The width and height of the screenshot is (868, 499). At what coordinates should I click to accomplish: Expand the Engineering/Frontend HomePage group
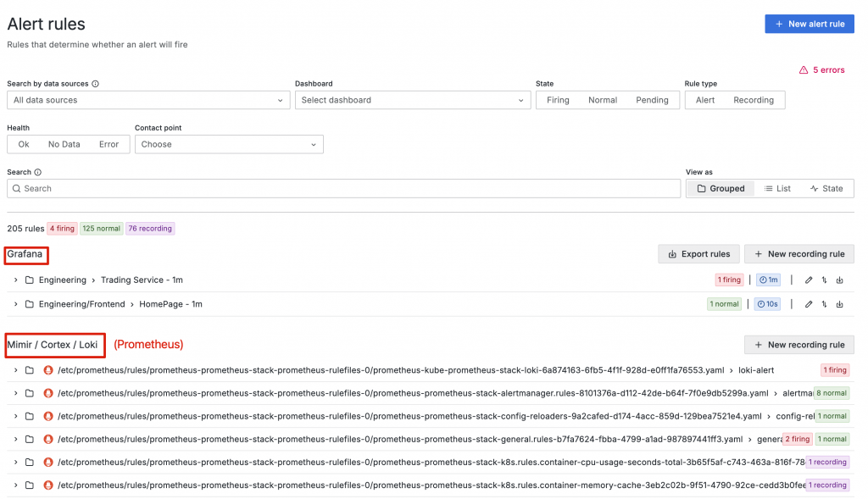(x=15, y=303)
